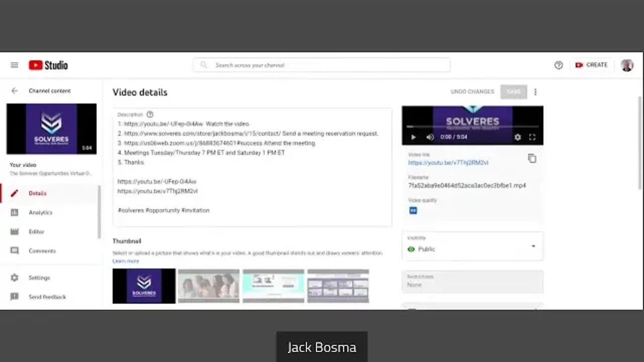
Task: Click the Settings gear in sidebar
Action: coord(15,278)
